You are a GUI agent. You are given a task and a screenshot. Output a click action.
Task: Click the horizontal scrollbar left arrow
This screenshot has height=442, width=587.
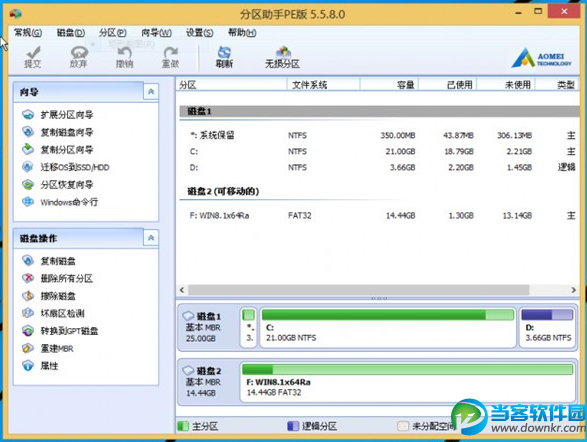[182, 290]
